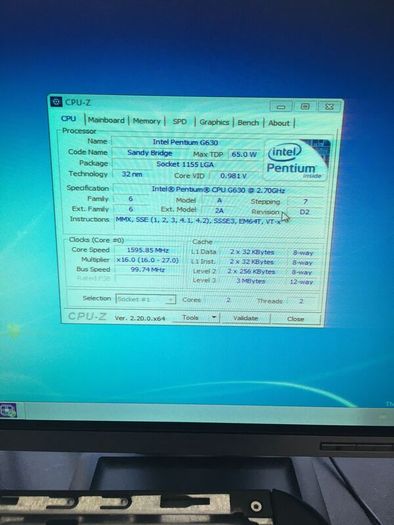Select the bus speed 99.74 MHz

(148, 270)
